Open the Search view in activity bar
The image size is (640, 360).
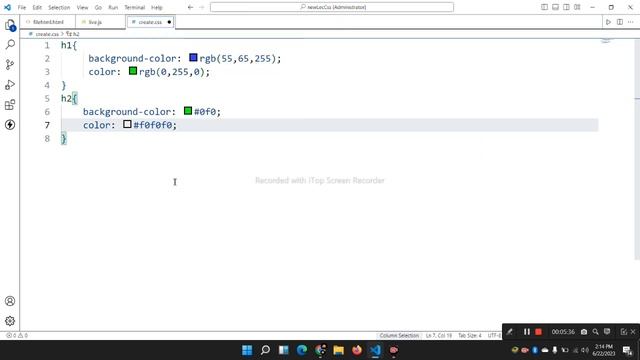10,44
